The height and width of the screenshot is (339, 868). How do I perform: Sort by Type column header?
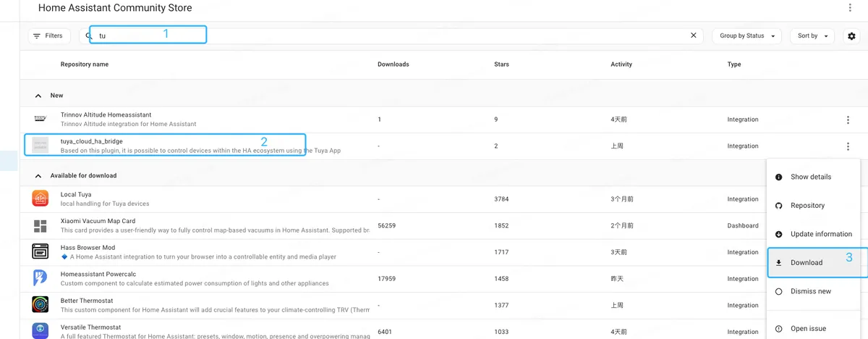734,64
